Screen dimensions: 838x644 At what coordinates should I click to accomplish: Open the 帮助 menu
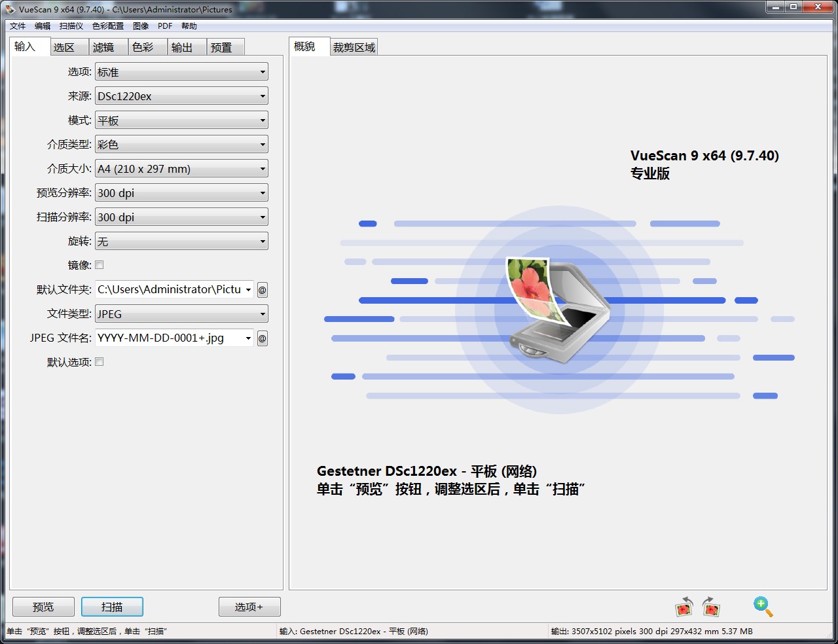pos(189,26)
